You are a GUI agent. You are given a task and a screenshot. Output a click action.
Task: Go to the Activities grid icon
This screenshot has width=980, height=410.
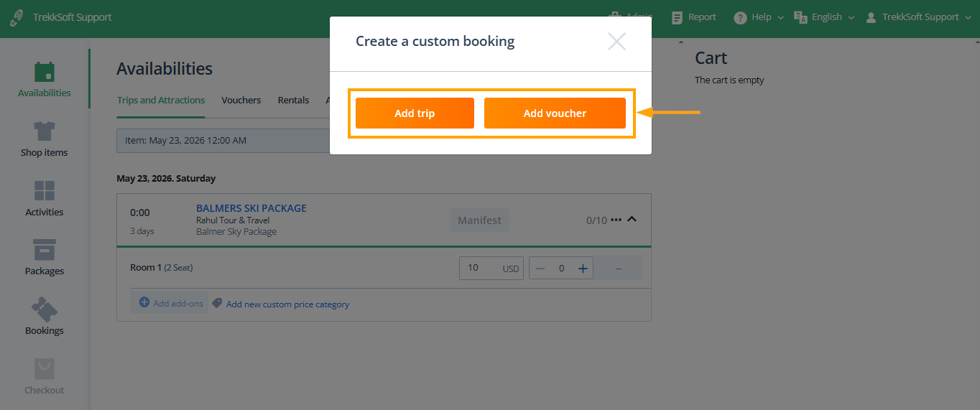click(x=45, y=191)
